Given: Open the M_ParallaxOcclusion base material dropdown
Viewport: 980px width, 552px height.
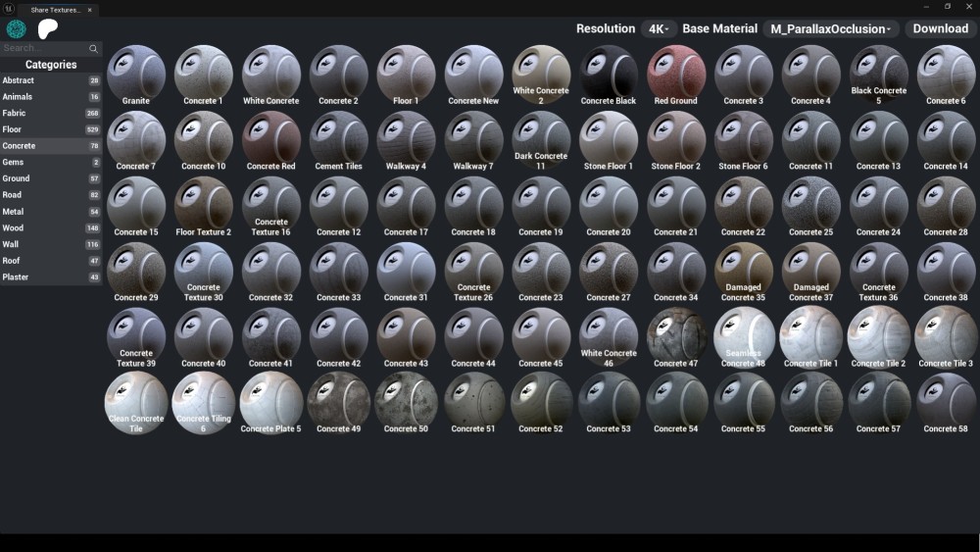Looking at the screenshot, I should coord(831,28).
